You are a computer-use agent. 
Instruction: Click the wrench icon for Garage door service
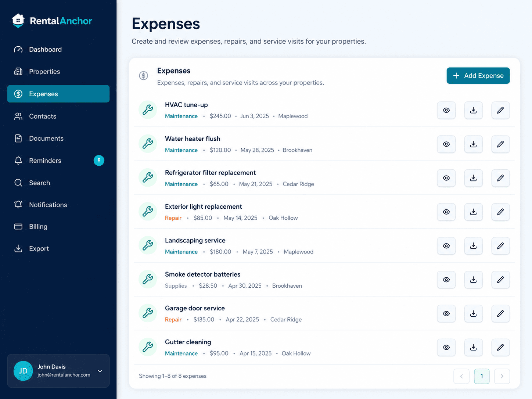click(x=148, y=313)
